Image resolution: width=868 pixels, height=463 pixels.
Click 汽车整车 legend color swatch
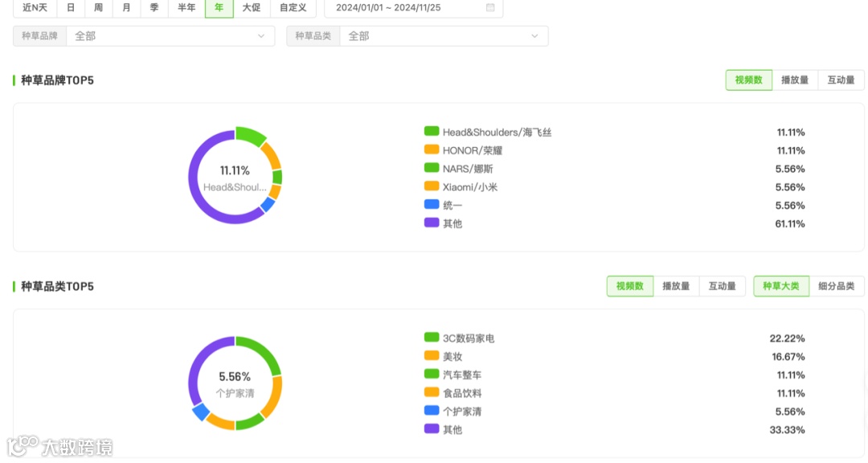point(432,374)
